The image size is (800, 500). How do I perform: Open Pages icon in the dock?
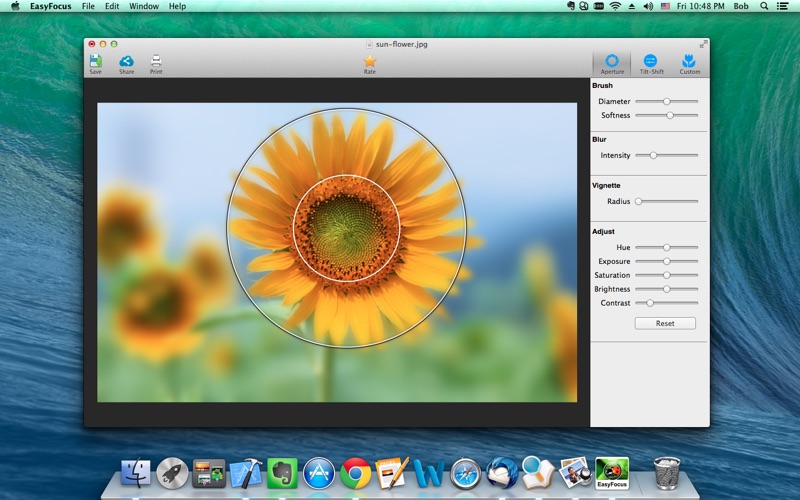coord(392,473)
